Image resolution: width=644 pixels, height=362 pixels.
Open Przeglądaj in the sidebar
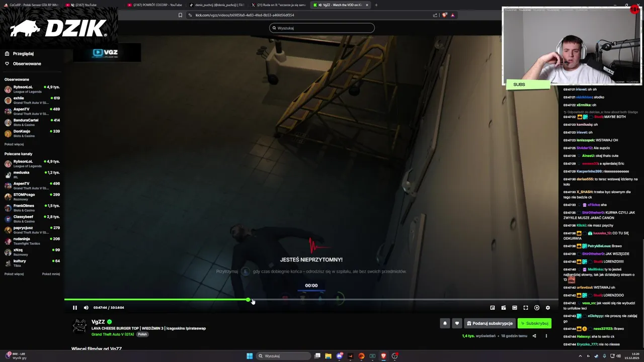[19, 54]
